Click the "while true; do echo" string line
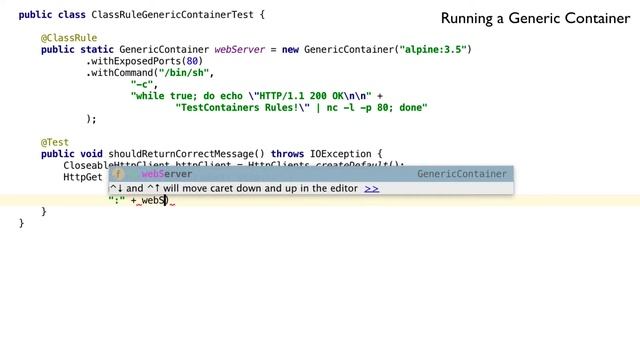 pyautogui.click(x=251, y=96)
